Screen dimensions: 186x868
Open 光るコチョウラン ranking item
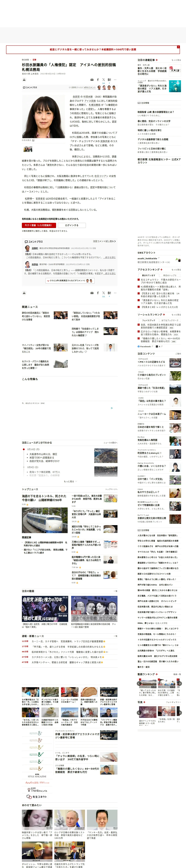(160, 281)
